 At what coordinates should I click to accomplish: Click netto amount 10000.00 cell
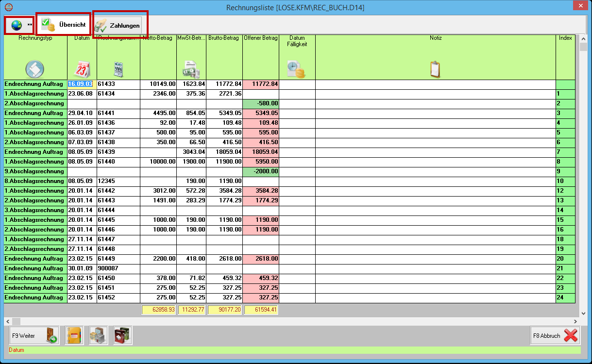point(158,162)
